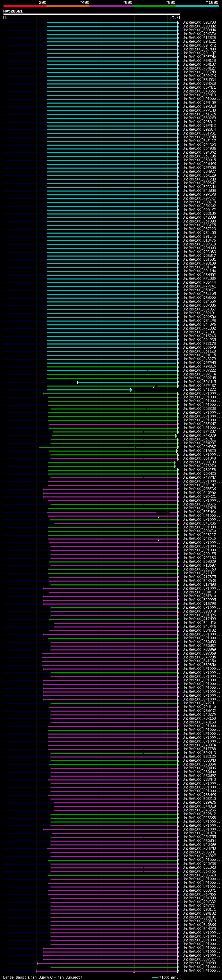Screen dimensions: 222x980
Task: Click yellow gap marker in Large gaps legend
Action: click(x=29, y=977)
